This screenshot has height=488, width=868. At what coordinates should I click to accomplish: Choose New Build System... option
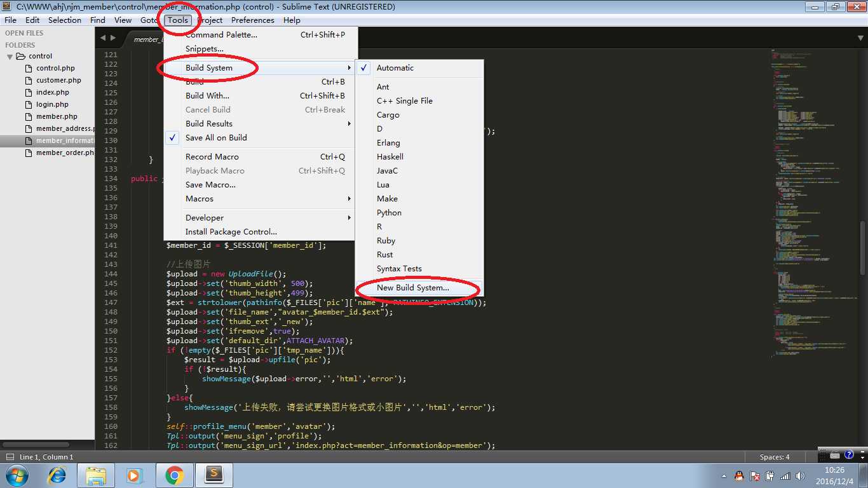coord(419,287)
